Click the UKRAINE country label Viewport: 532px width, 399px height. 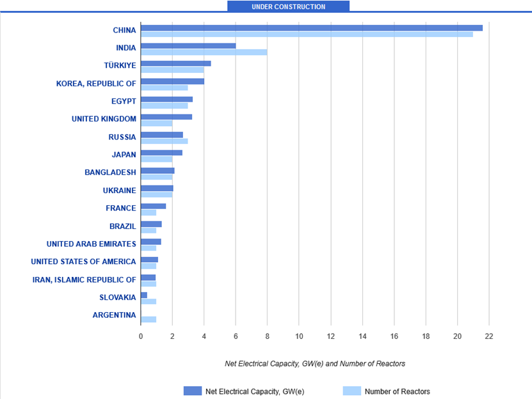(x=120, y=190)
